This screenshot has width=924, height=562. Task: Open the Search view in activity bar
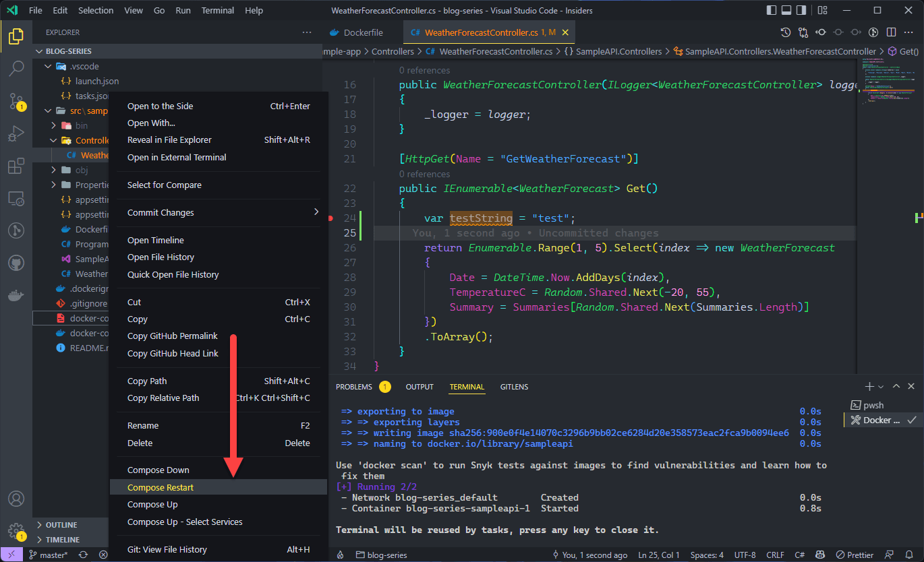pos(16,68)
